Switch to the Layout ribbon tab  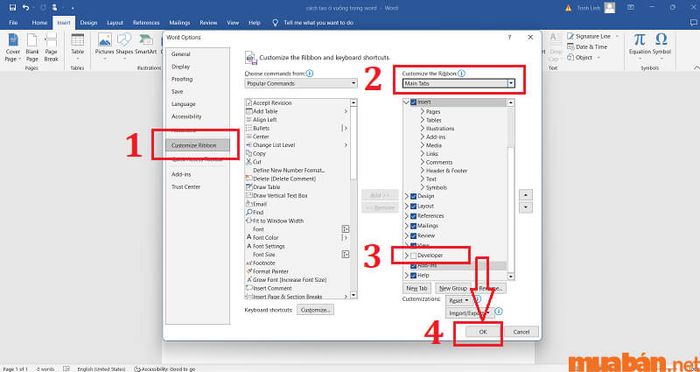(x=115, y=23)
